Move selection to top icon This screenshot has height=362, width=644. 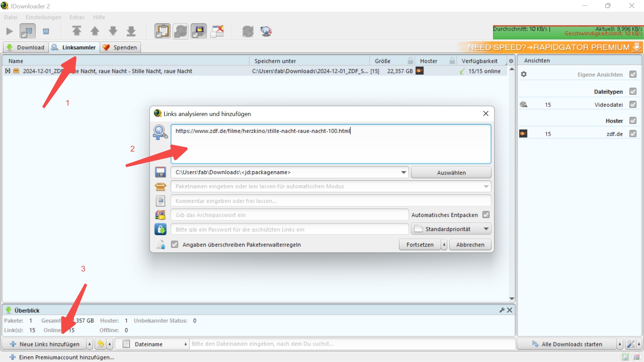77,31
